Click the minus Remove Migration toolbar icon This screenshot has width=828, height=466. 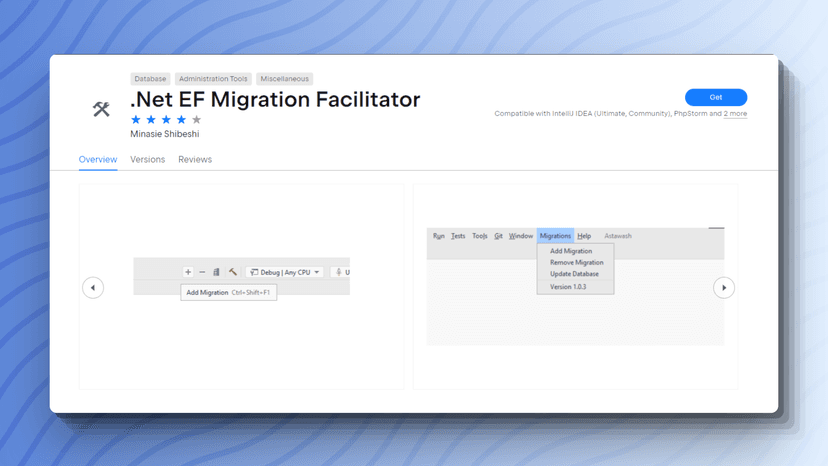202,272
